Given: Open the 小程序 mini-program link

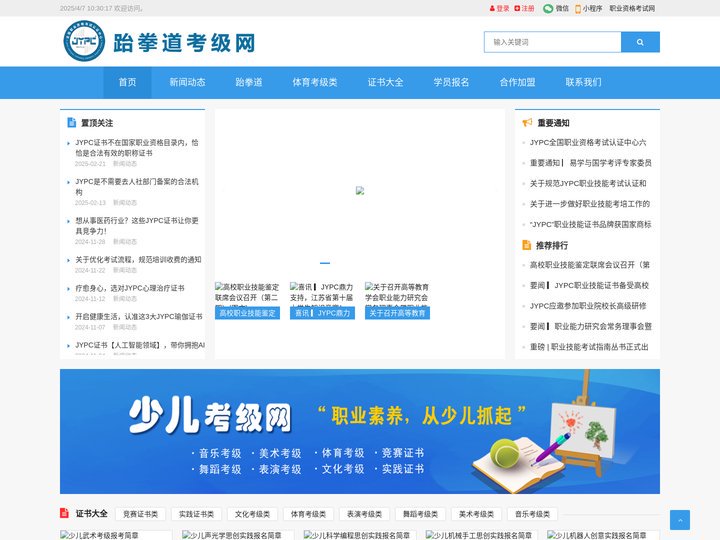Looking at the screenshot, I should coord(589,8).
